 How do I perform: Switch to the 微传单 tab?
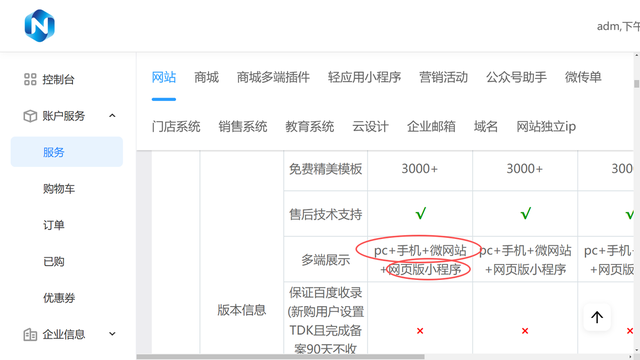(583, 77)
